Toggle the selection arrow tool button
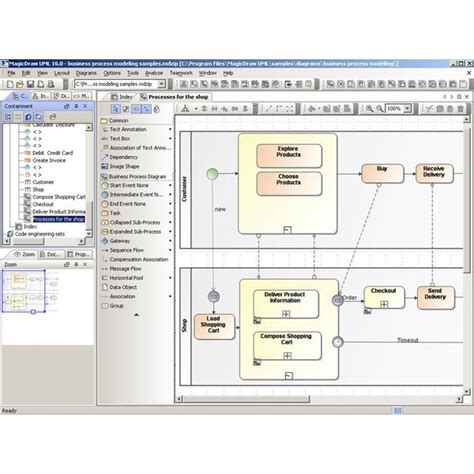 tap(116, 109)
